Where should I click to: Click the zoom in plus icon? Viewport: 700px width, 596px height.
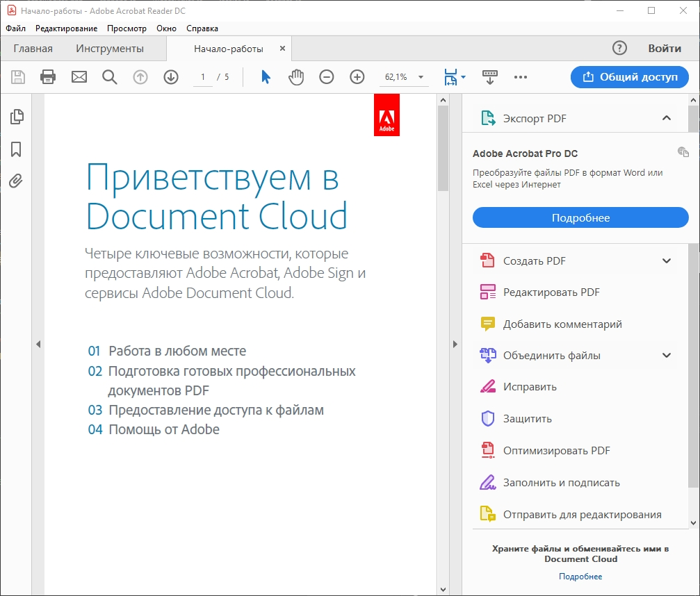[357, 77]
